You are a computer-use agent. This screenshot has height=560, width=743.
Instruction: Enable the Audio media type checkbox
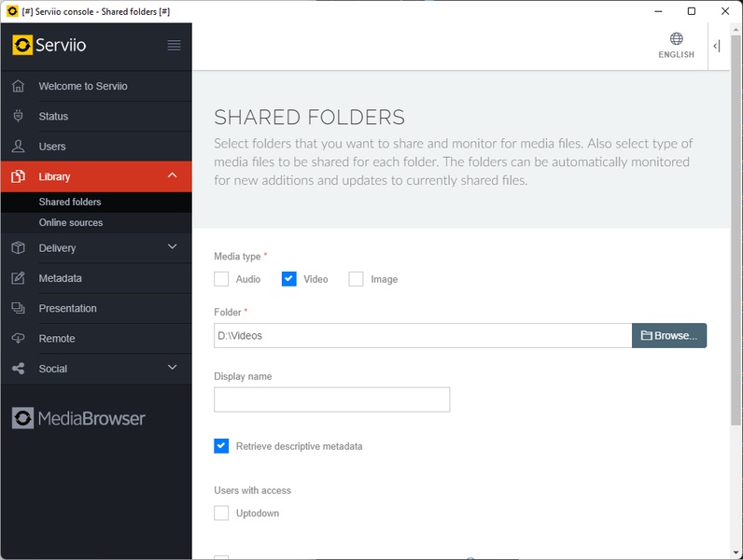[x=221, y=279]
